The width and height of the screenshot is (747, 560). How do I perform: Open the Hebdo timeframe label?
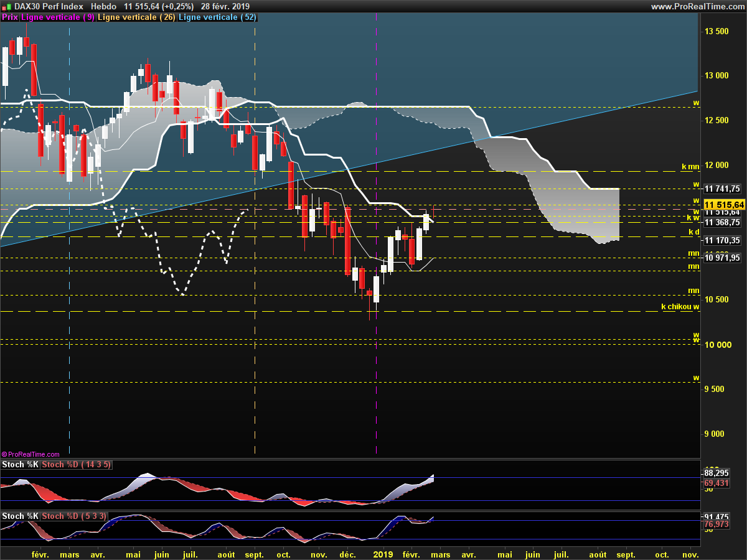pyautogui.click(x=103, y=6)
